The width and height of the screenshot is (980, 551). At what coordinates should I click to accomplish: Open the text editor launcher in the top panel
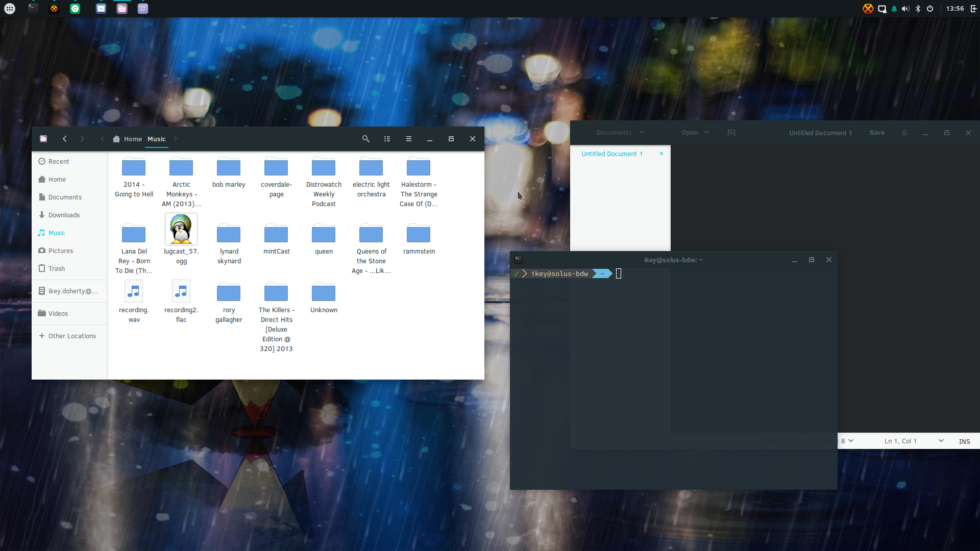point(143,9)
